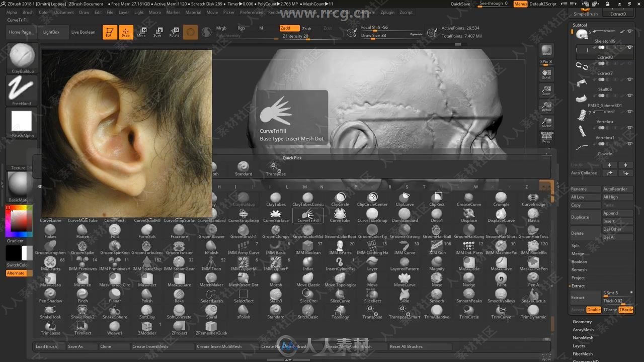Screen dimensions: 644x362
Task: Enable Zadd mode
Action: click(289, 28)
